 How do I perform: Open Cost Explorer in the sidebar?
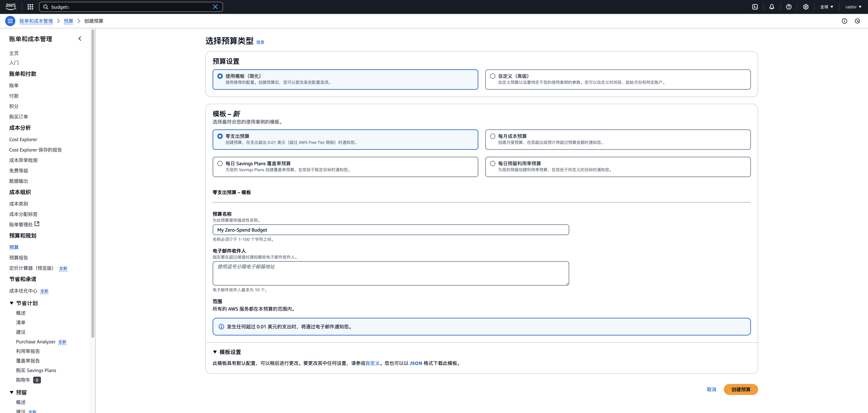23,140
